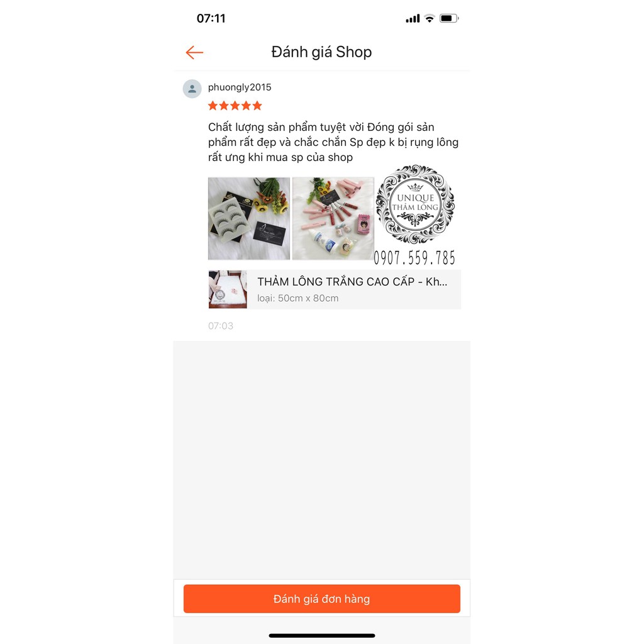This screenshot has width=644, height=644.
Task: Click the Đánh giá đơn hàng button
Action: coord(321,599)
